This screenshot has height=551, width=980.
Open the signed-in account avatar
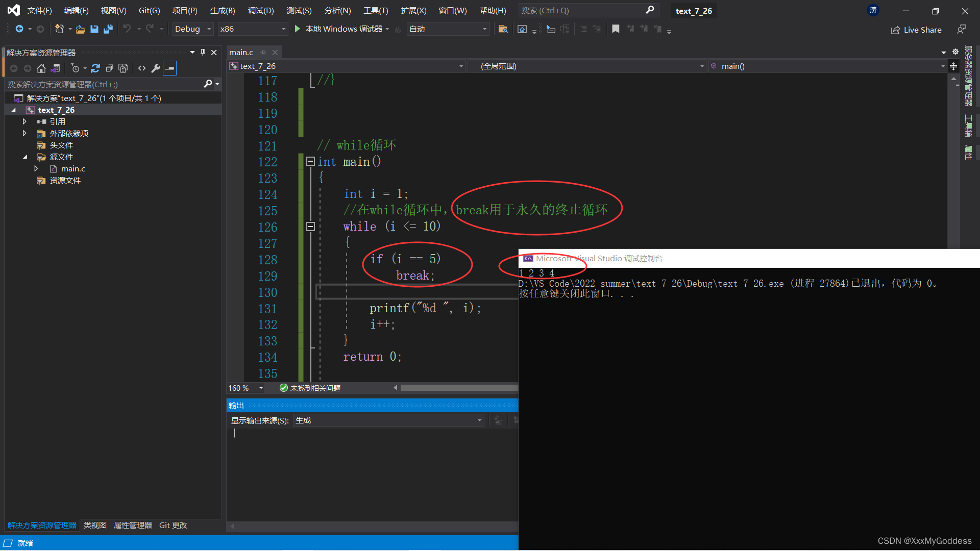pos(873,10)
